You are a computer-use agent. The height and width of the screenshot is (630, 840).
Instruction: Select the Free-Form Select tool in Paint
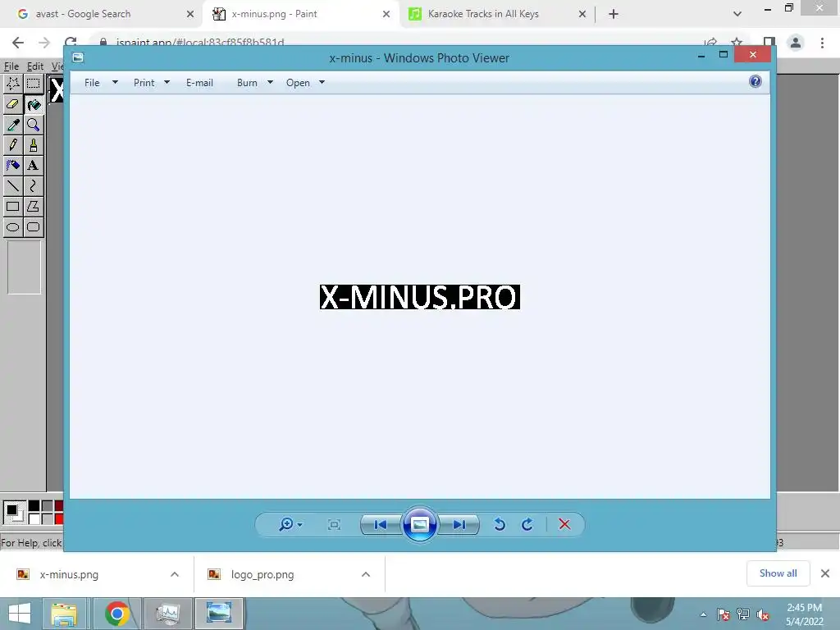[x=13, y=84]
